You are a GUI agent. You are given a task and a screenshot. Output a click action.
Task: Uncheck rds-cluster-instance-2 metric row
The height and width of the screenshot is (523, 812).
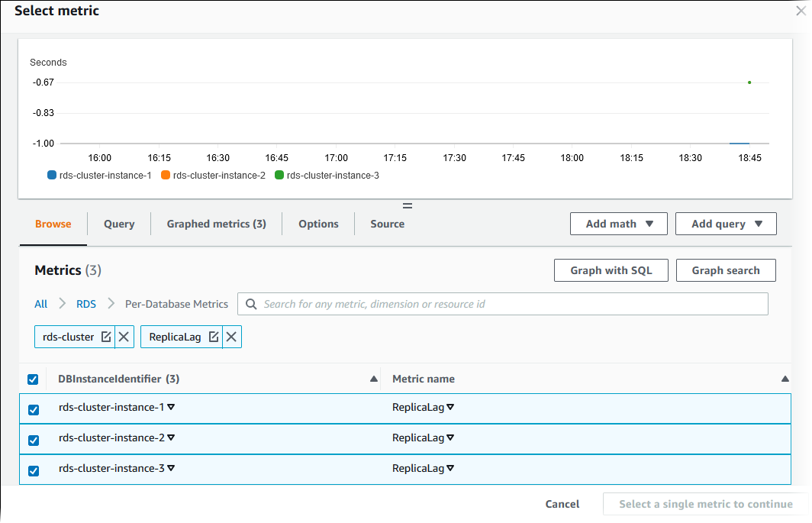point(33,439)
